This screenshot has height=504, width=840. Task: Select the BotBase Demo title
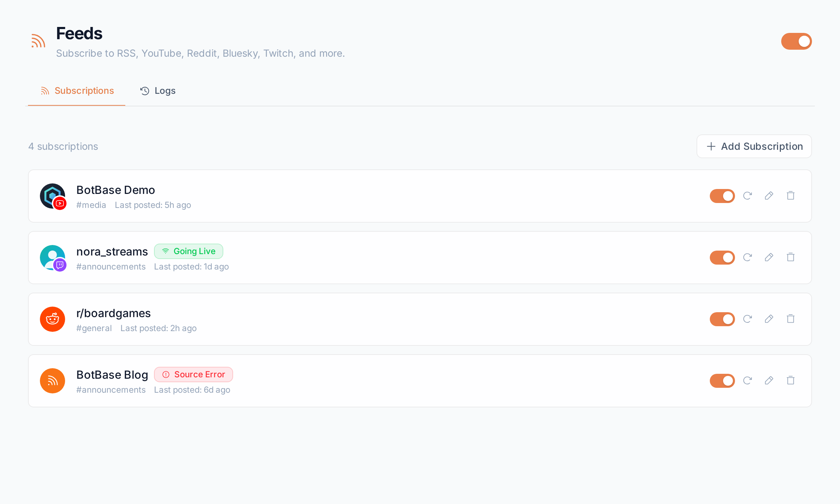click(x=115, y=190)
